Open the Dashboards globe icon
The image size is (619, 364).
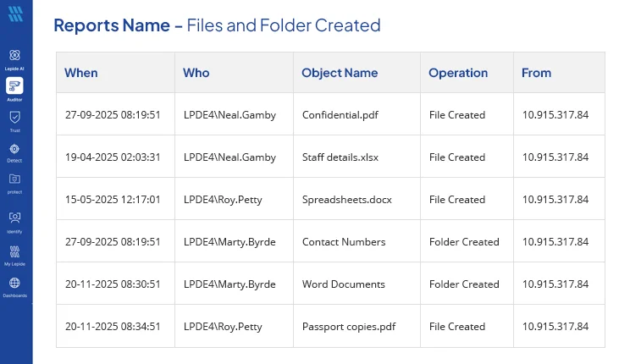(x=14, y=283)
